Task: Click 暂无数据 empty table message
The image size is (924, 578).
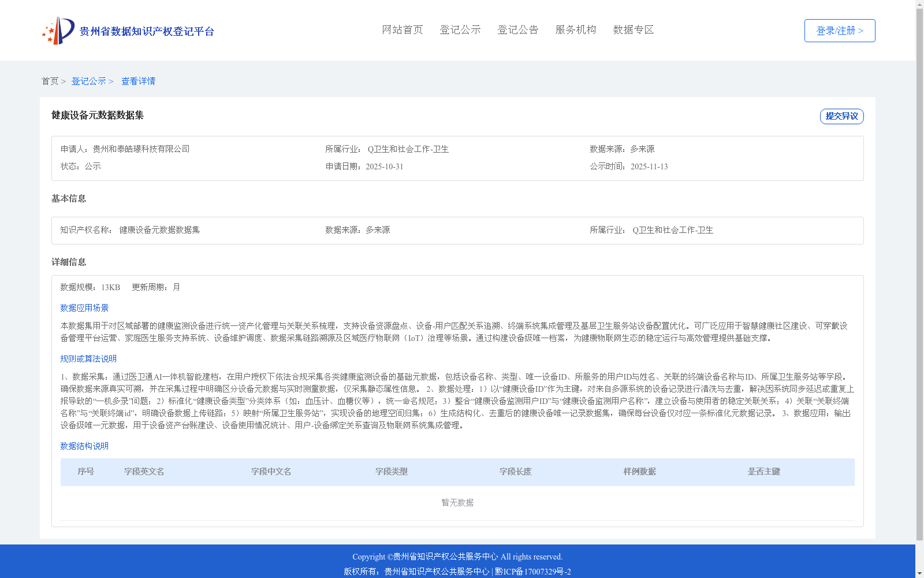Action: 457,503
